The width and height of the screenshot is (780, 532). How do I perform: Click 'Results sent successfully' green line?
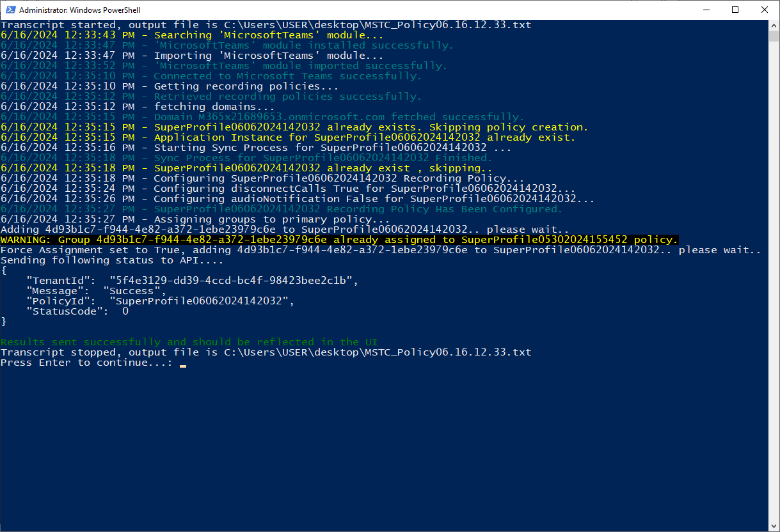coord(189,342)
